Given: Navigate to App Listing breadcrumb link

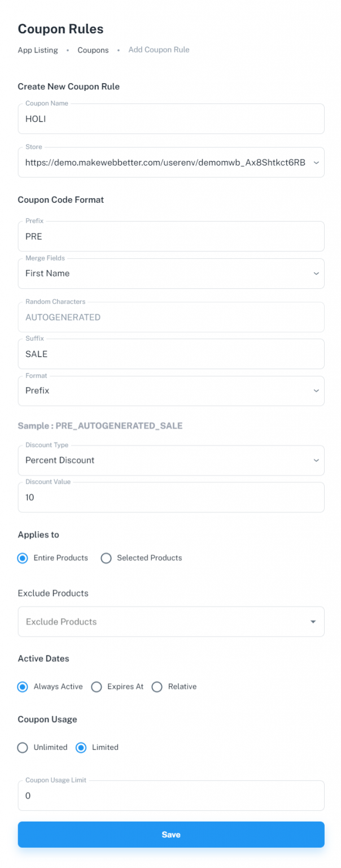Looking at the screenshot, I should (37, 50).
